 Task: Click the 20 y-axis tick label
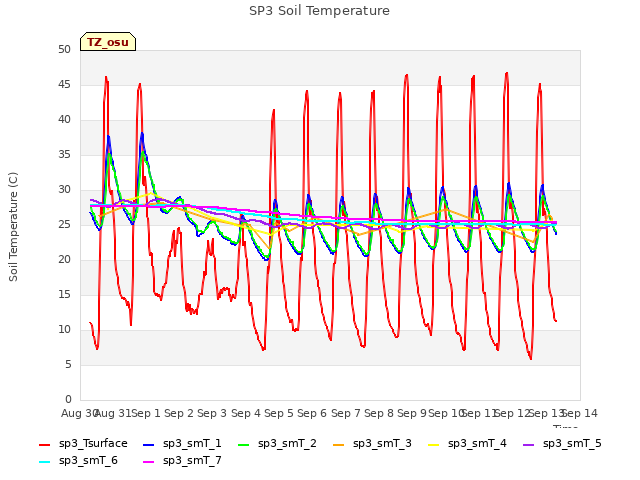pyautogui.click(x=64, y=260)
